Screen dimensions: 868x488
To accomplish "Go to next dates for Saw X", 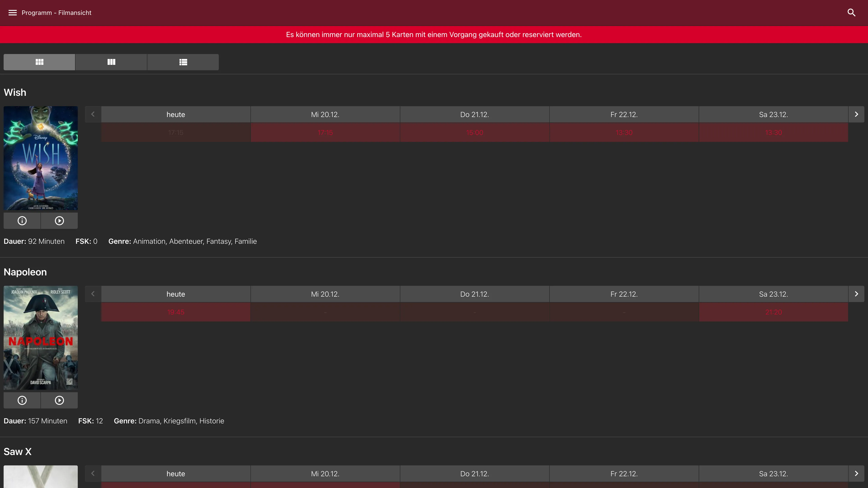I will point(856,474).
